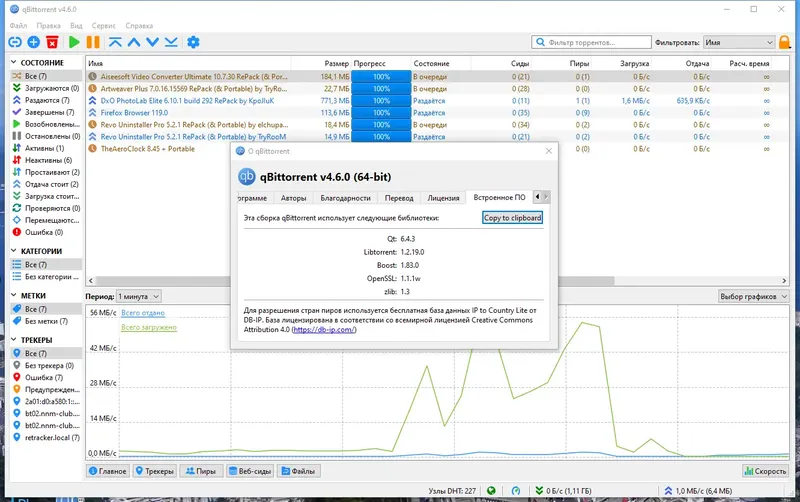The width and height of the screenshot is (800, 502).
Task: Click the Скорость button at bottom right
Action: (765, 471)
